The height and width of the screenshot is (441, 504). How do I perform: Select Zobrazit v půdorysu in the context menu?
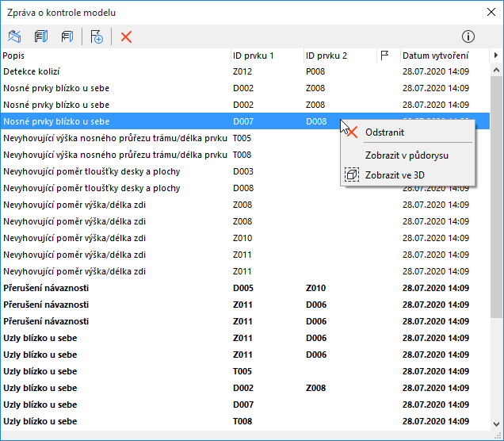click(407, 155)
